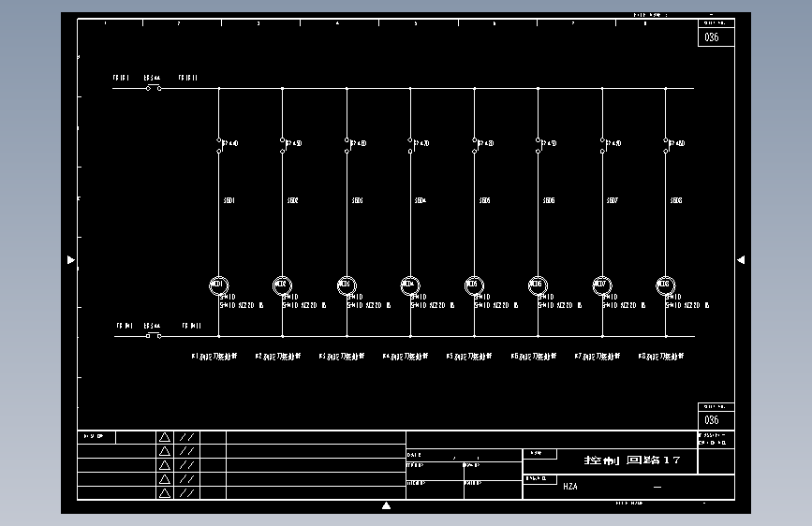Select the coil circle above the K2 label

tap(282, 285)
